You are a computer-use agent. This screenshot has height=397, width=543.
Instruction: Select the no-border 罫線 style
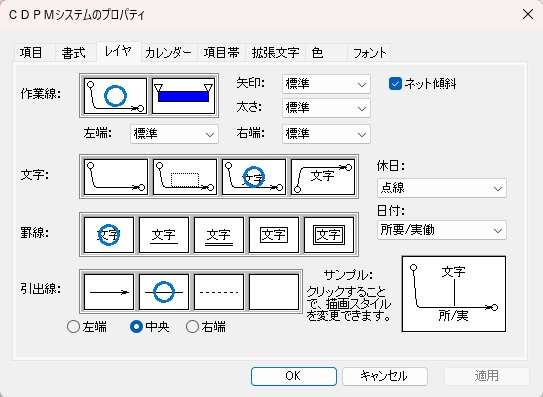coord(109,235)
